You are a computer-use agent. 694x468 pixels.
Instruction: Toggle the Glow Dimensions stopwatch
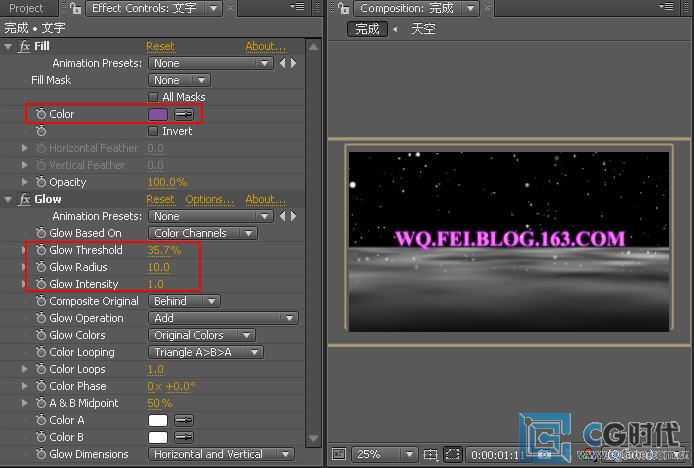click(41, 454)
